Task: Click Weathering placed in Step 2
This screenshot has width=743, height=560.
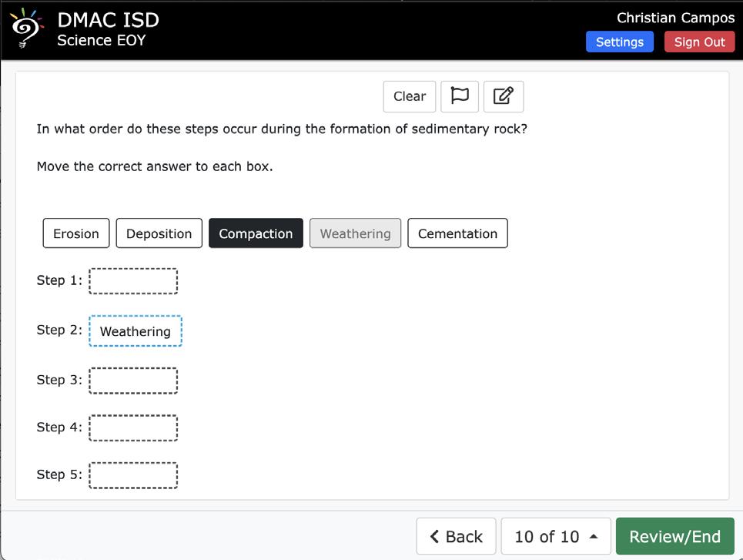Action: pos(135,331)
